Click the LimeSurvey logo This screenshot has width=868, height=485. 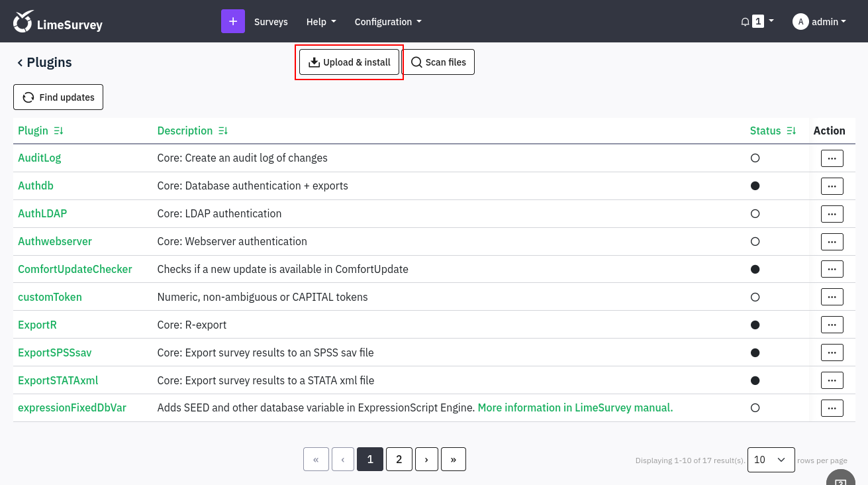coord(58,21)
